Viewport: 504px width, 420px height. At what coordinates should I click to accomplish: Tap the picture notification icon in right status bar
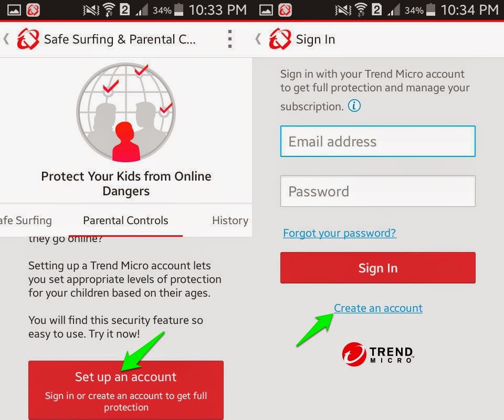coord(266,10)
